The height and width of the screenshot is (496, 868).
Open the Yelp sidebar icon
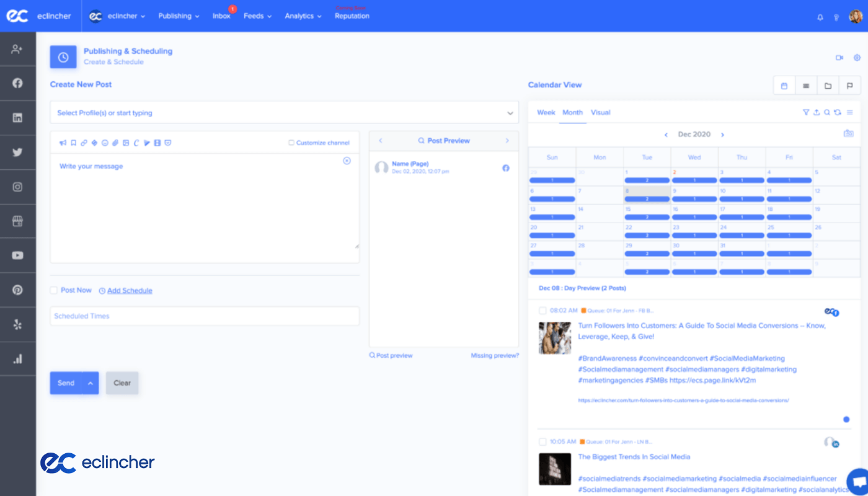(17, 324)
